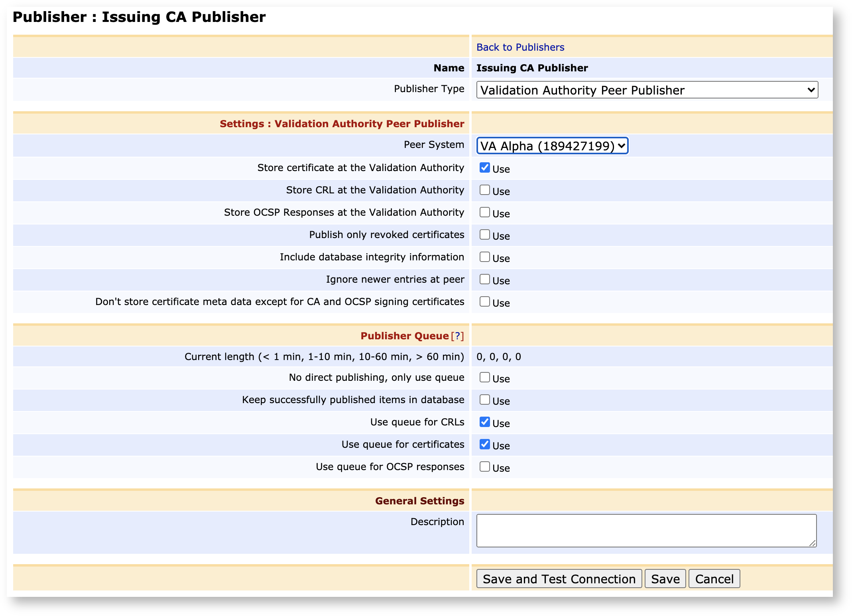This screenshot has height=616, width=852.
Task: Toggle Ignore newer entries at peer
Action: tap(484, 279)
